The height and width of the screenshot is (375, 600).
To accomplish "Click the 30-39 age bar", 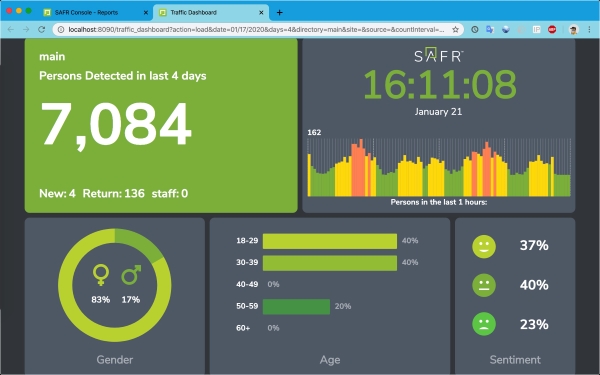I will coord(330,263).
